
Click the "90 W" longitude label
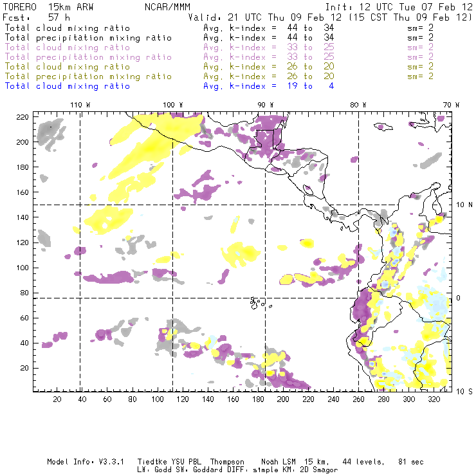pyautogui.click(x=265, y=105)
